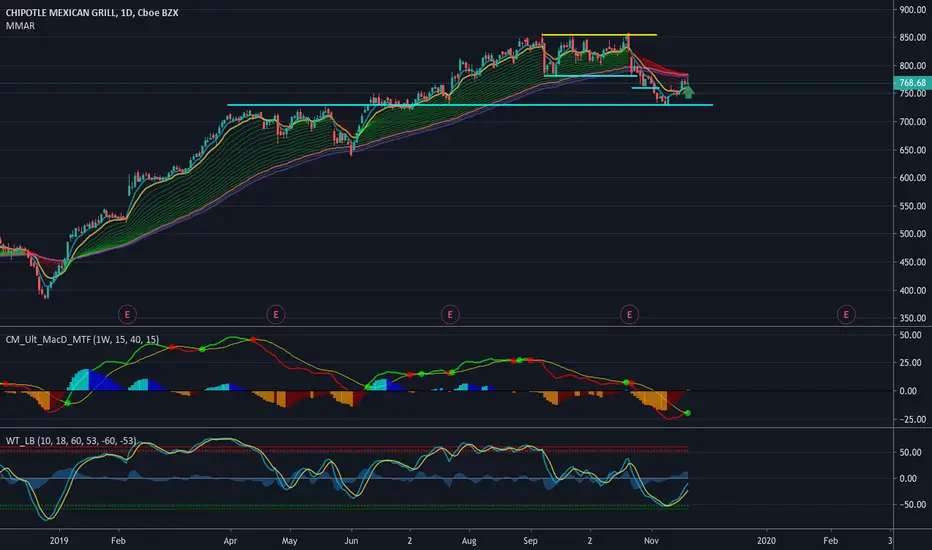Select the MMAR indicator label
Image resolution: width=932 pixels, height=550 pixels.
20,26
